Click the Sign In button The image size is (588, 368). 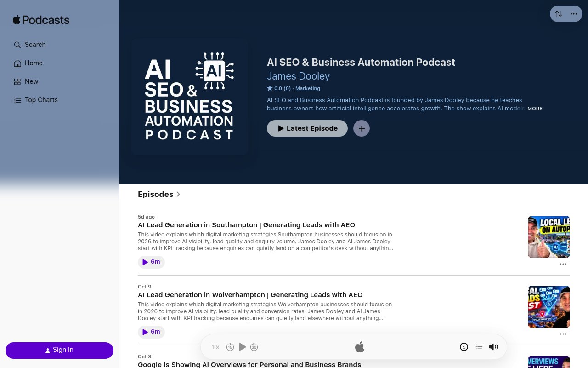[59, 350]
